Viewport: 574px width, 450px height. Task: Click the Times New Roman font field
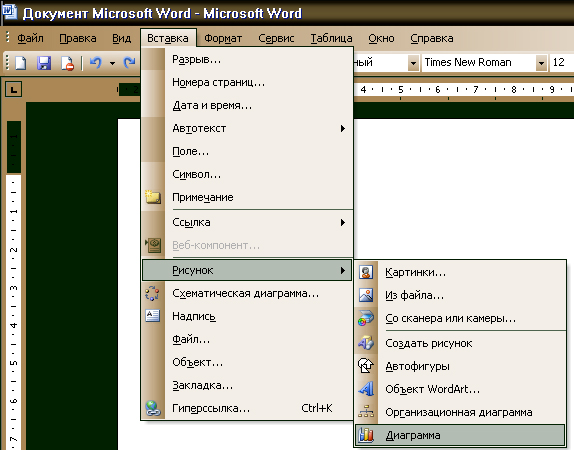click(478, 63)
